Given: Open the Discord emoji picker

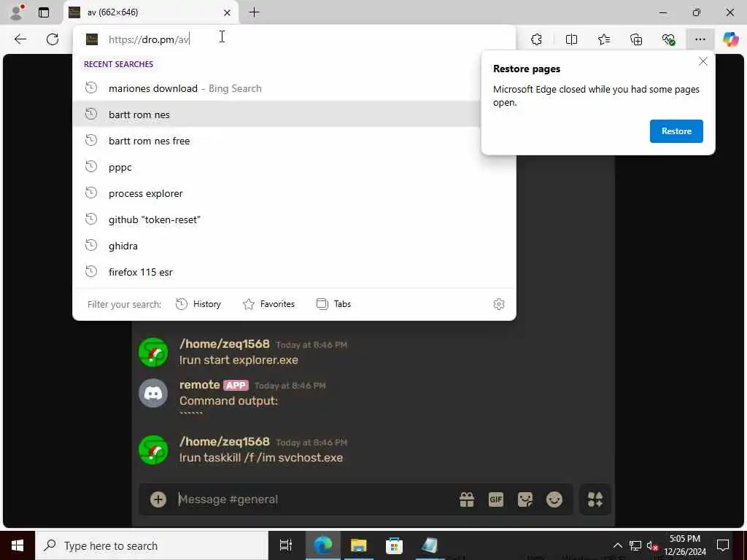Looking at the screenshot, I should coord(554,499).
